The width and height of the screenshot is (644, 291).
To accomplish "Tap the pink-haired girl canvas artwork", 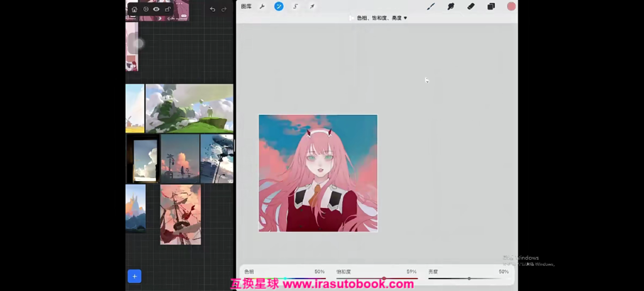I will click(318, 173).
